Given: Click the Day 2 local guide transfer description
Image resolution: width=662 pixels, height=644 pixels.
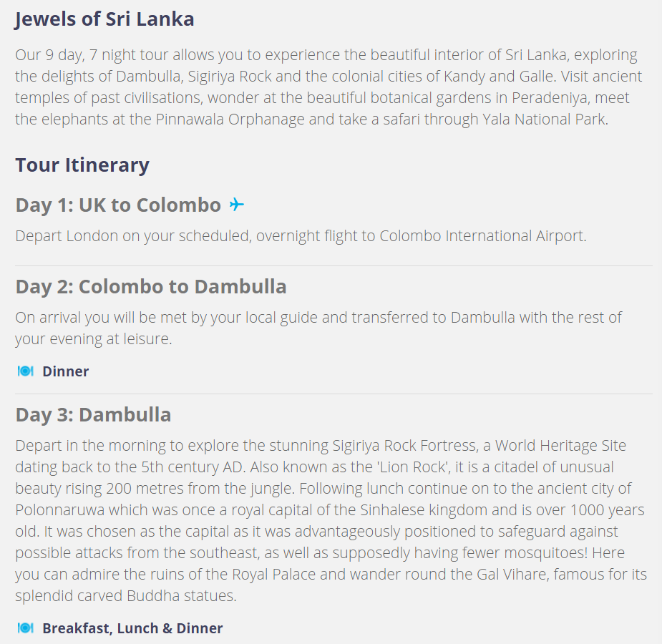Looking at the screenshot, I should click(x=318, y=328).
